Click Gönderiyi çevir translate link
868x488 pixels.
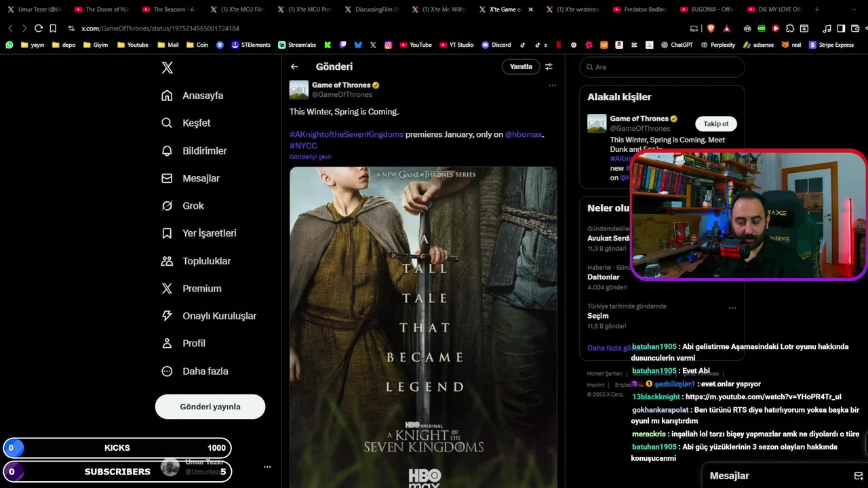pos(311,157)
